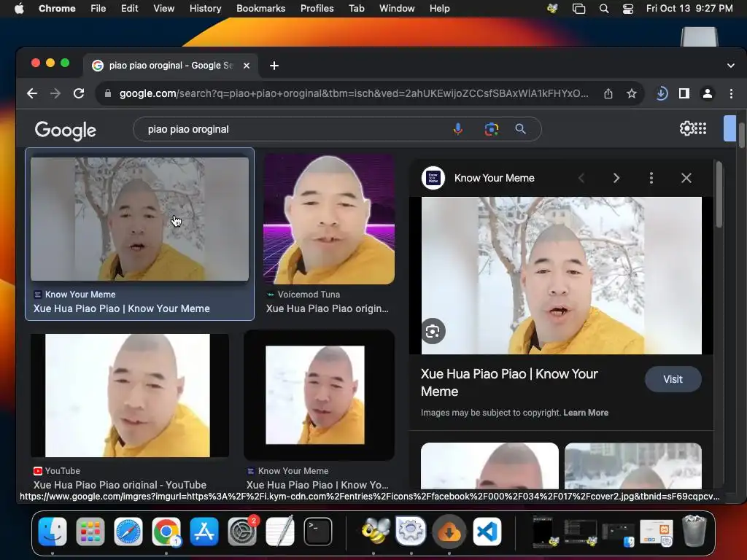
Task: Click the Stage Manager windows icon in menu bar
Action: tap(578, 9)
